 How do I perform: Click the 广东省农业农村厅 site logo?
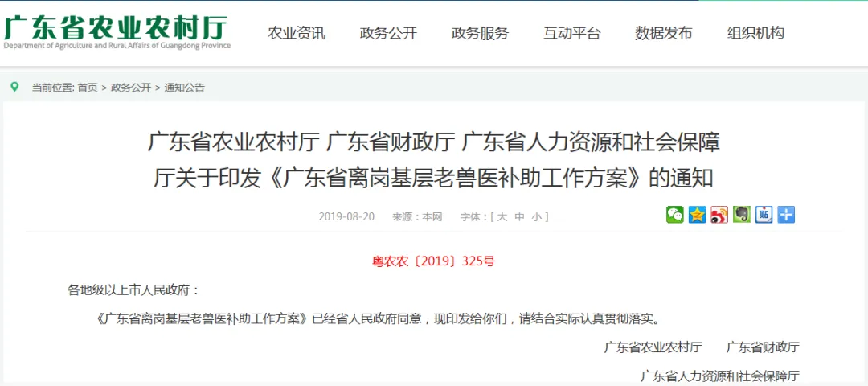pyautogui.click(x=117, y=32)
